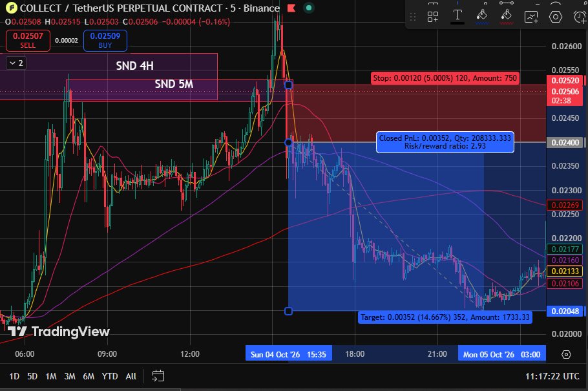This screenshot has width=588, height=391.
Task: Click the 0.02506 current price label
Action: [565, 92]
